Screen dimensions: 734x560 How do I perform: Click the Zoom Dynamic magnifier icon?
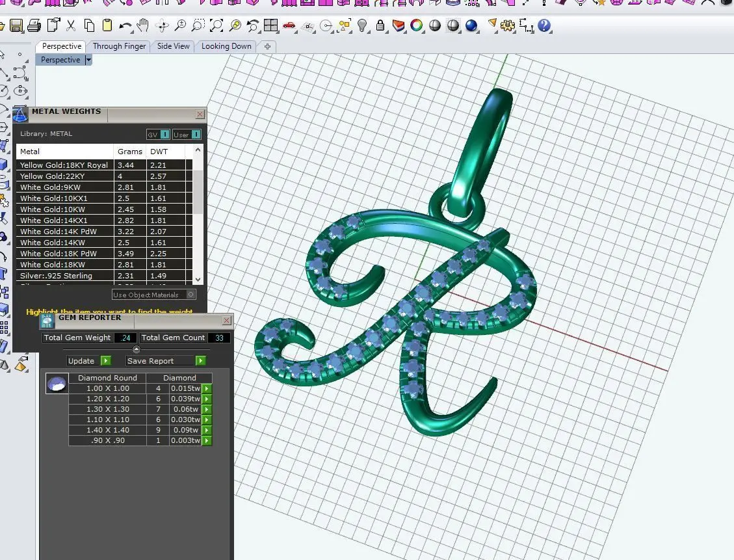[x=180, y=25]
